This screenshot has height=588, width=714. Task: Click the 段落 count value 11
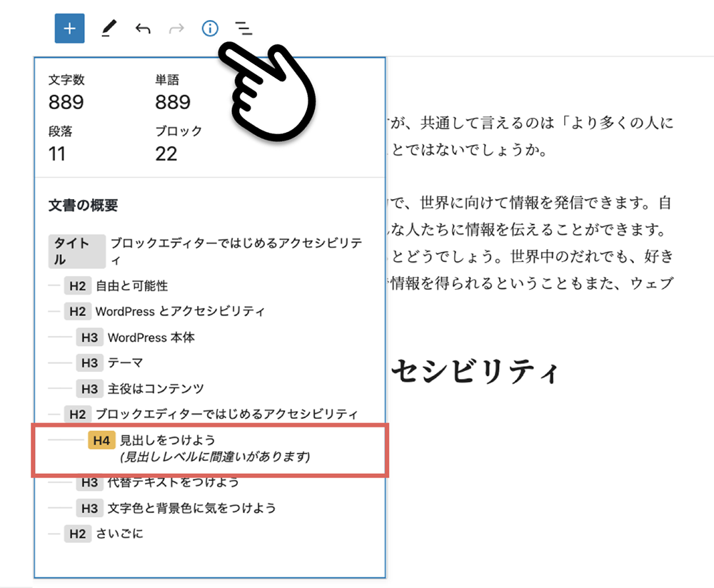57,154
